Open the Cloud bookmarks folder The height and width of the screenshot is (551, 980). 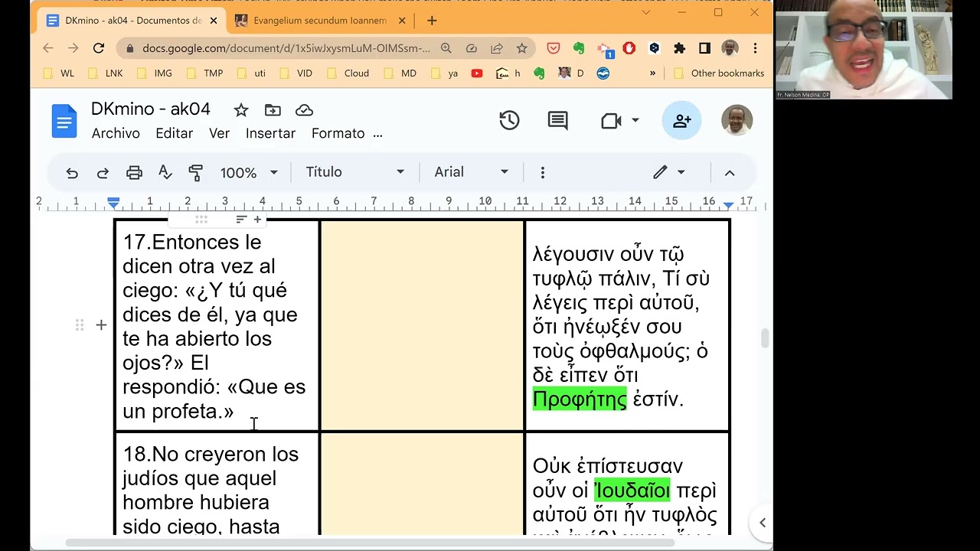click(x=348, y=73)
